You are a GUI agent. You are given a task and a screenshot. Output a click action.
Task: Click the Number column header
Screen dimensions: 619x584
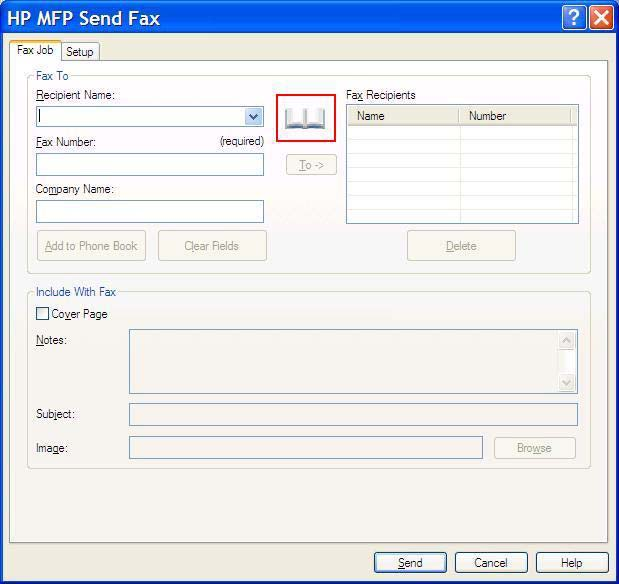click(x=515, y=116)
